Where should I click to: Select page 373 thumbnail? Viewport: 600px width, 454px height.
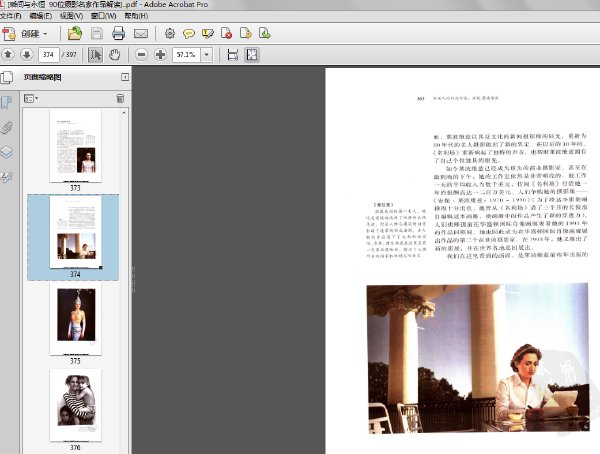pos(75,145)
